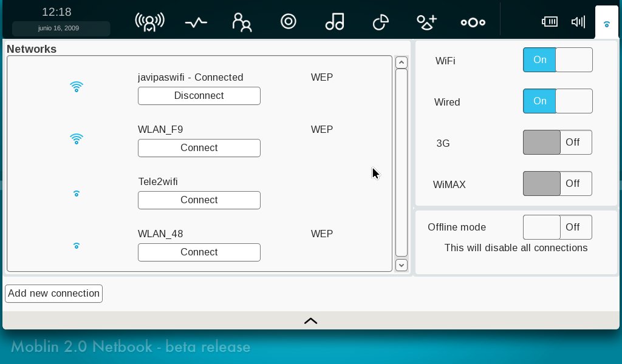Open the applications shapes-plus icon
This screenshot has height=364, width=622.
(427, 22)
